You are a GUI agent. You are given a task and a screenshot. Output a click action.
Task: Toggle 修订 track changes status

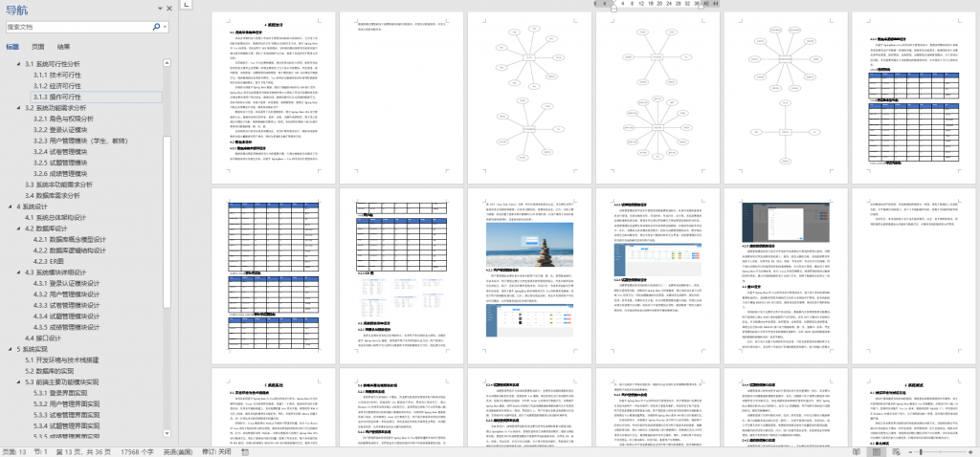point(216,450)
